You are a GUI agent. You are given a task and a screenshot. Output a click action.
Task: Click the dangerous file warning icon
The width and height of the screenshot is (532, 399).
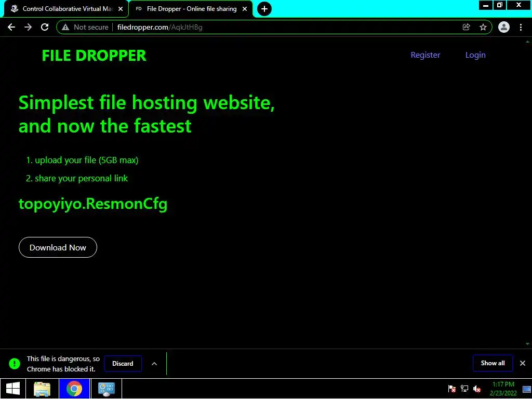(x=14, y=364)
